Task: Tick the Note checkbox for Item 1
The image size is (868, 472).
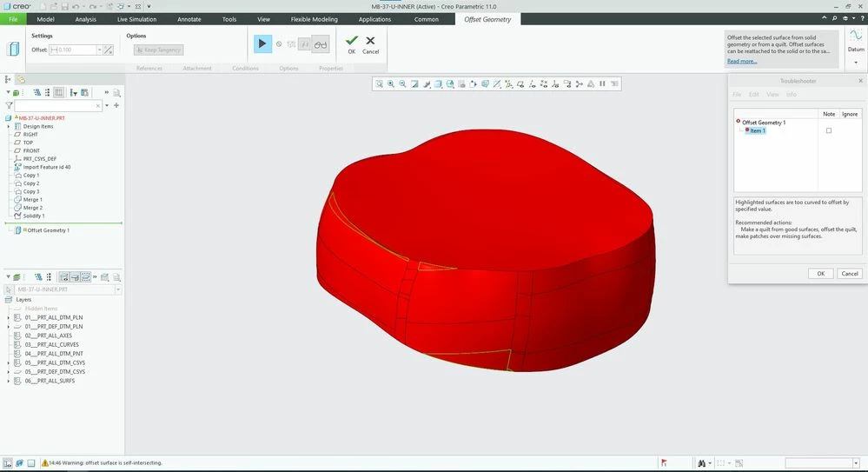Action: (x=829, y=130)
